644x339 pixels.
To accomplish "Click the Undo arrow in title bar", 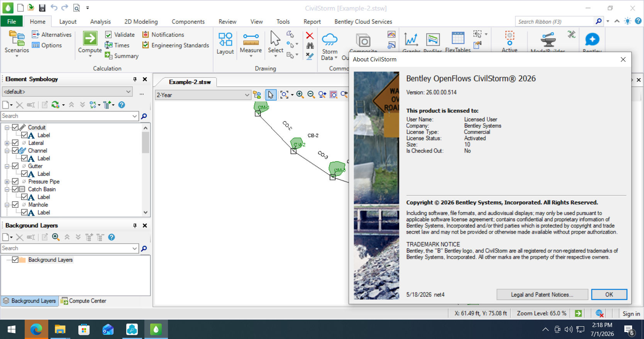I will 54,8.
